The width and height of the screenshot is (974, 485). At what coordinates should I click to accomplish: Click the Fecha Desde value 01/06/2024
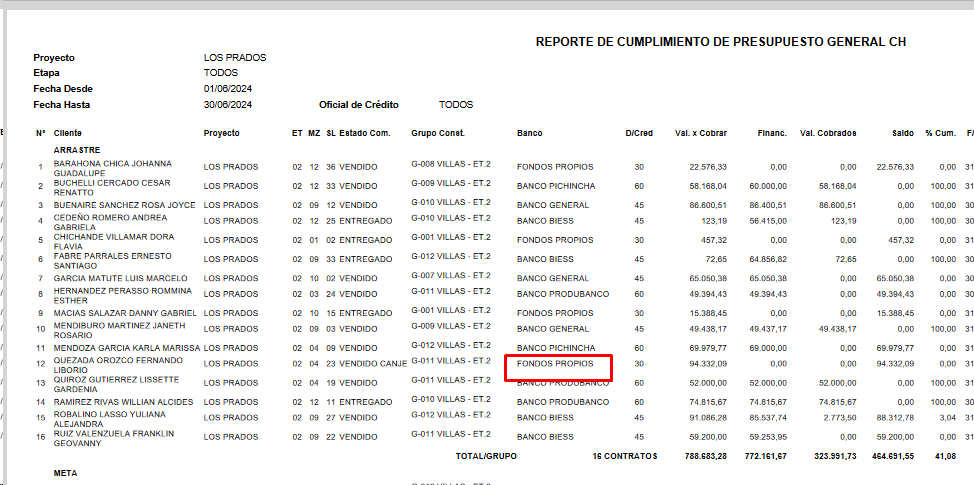(x=228, y=89)
